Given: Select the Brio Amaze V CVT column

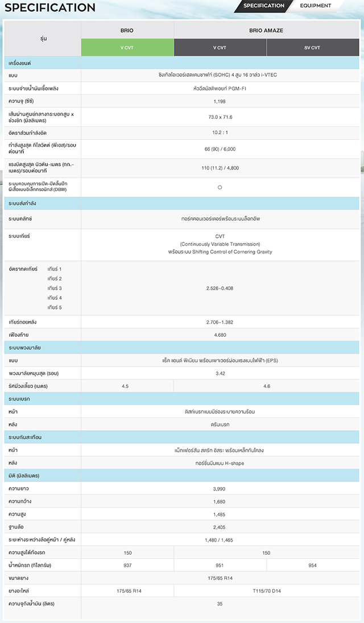Looking at the screenshot, I should pos(220,48).
